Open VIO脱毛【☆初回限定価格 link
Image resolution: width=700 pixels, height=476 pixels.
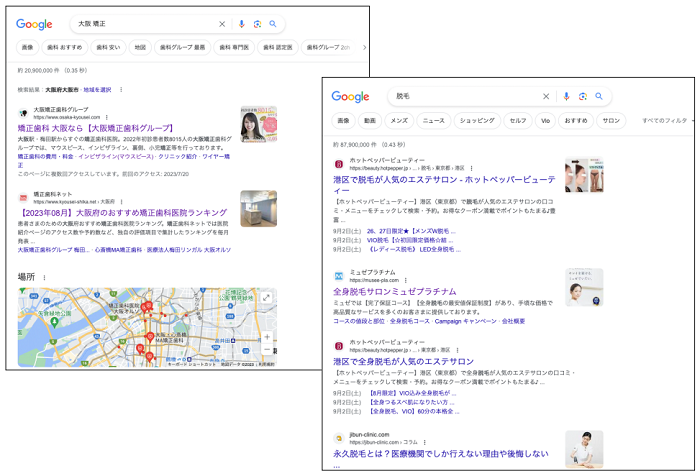[410, 240]
